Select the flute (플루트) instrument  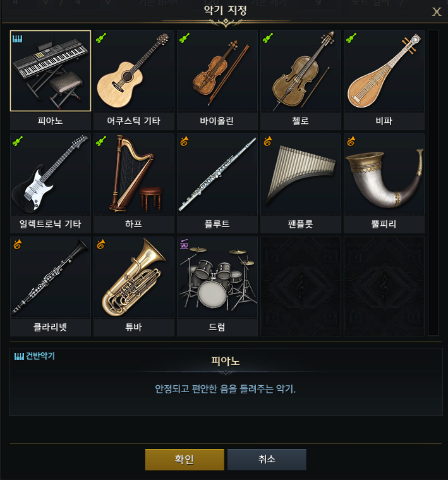tap(217, 183)
